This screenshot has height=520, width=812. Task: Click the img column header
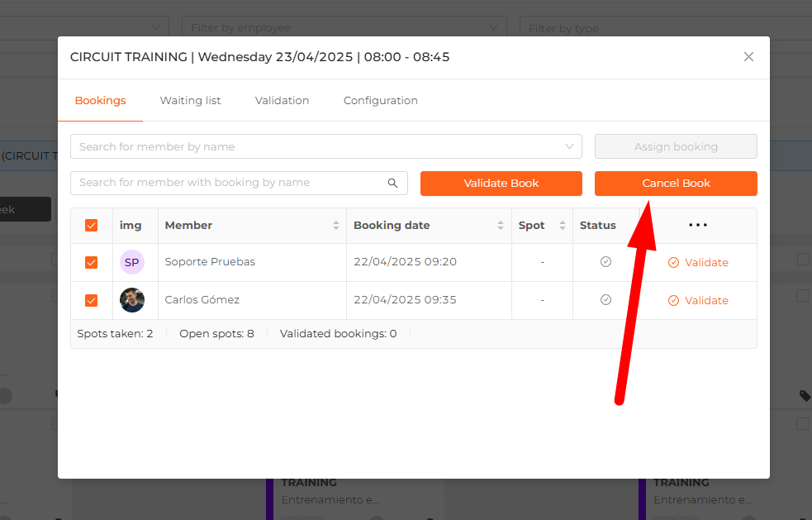[131, 226]
